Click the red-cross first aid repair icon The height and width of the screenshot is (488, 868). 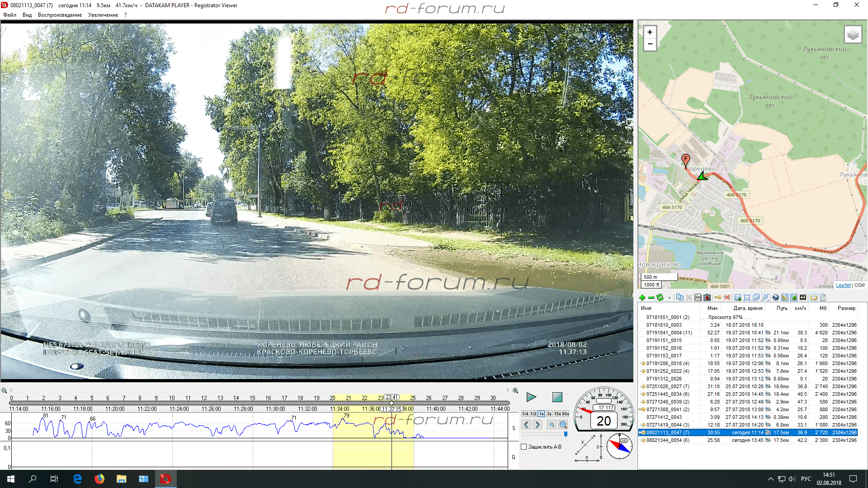point(707,297)
